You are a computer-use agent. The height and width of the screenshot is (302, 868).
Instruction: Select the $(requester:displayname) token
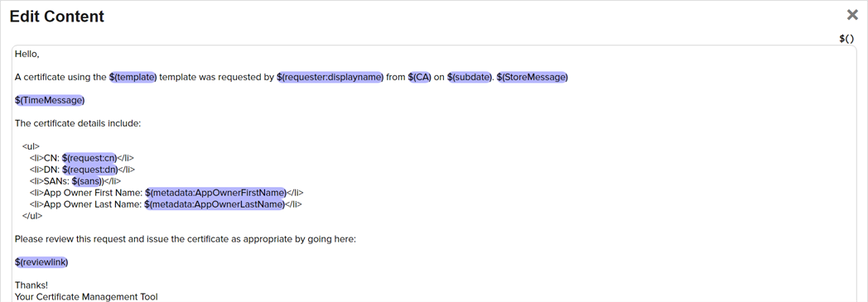pos(330,78)
